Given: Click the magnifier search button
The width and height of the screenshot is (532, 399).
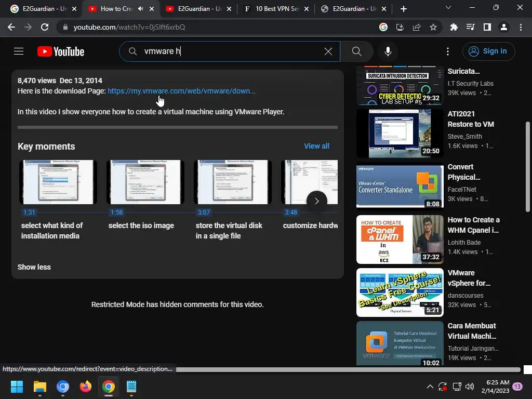Looking at the screenshot, I should pyautogui.click(x=356, y=51).
